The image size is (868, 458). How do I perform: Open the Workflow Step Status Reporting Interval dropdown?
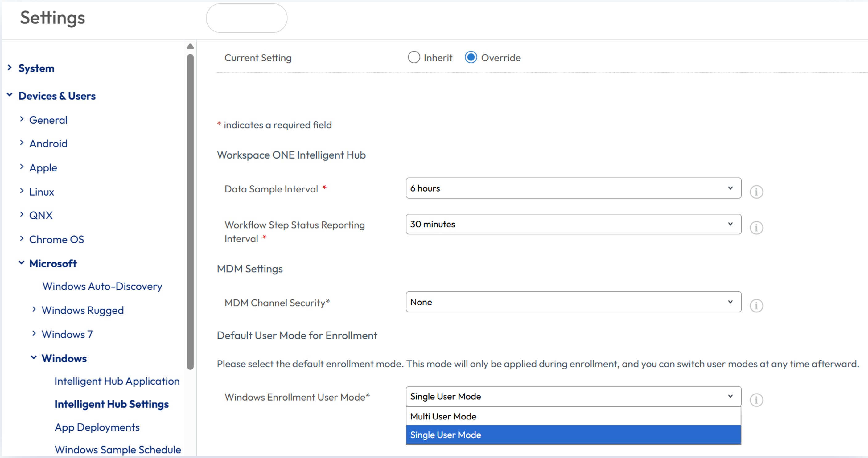coord(573,224)
